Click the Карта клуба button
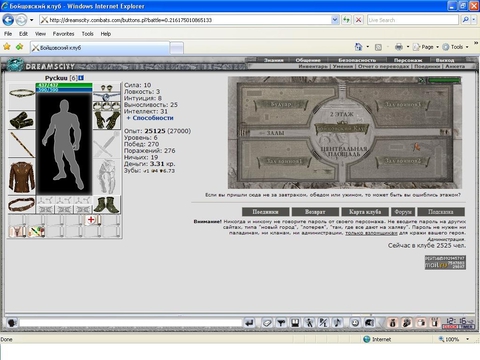This screenshot has height=360, width=480. coord(365,212)
